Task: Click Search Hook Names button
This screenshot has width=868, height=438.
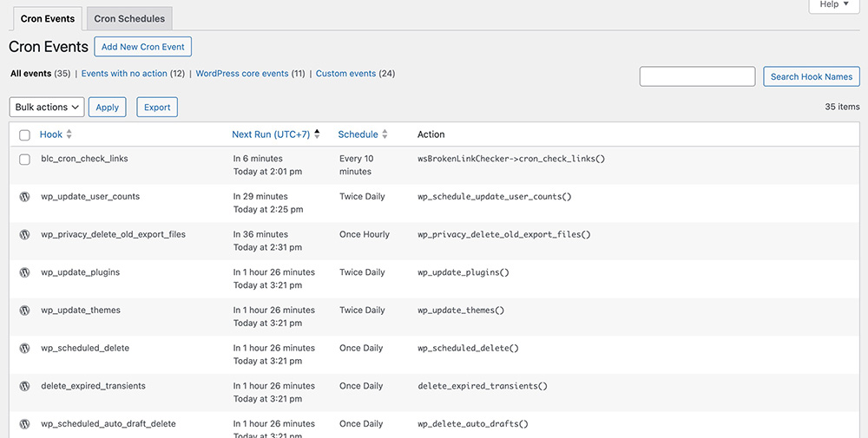Action: [x=812, y=76]
